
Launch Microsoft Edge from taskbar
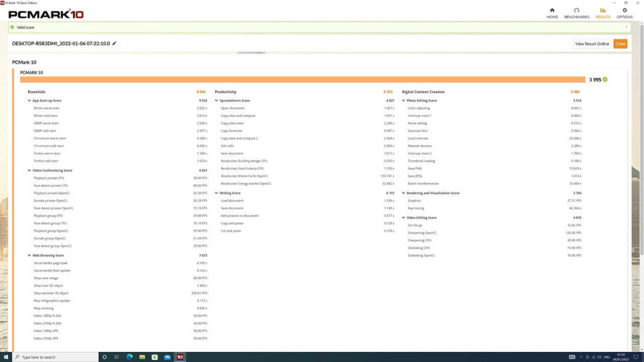tap(130, 357)
